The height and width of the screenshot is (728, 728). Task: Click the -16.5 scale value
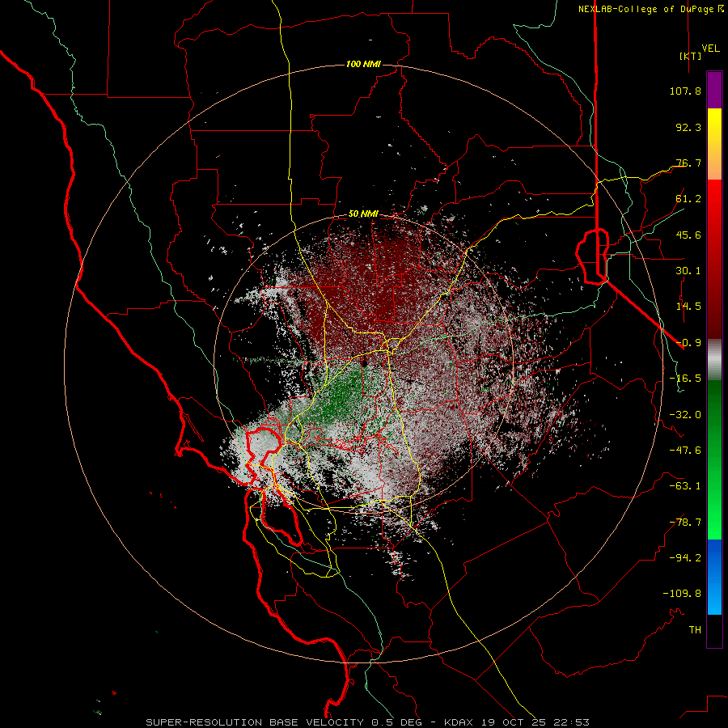(685, 379)
